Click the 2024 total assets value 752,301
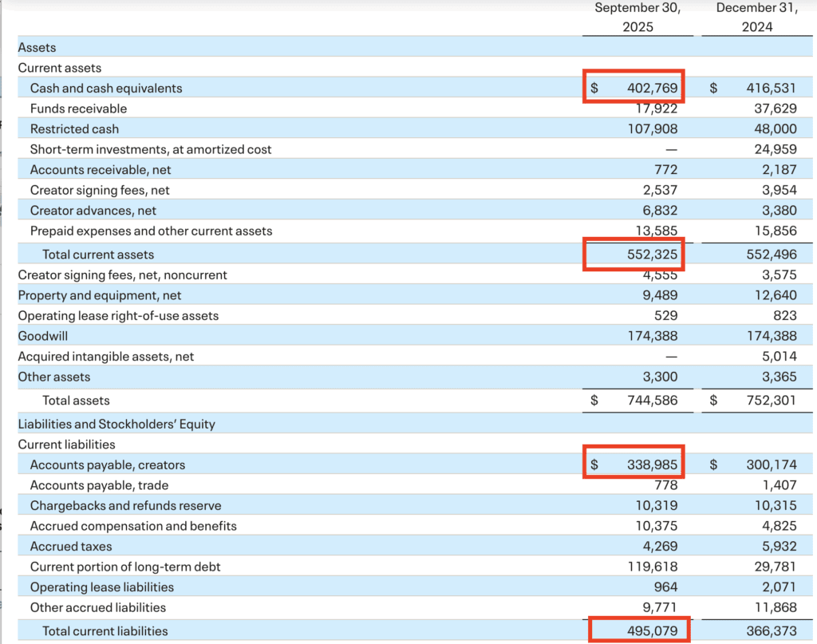 point(771,401)
